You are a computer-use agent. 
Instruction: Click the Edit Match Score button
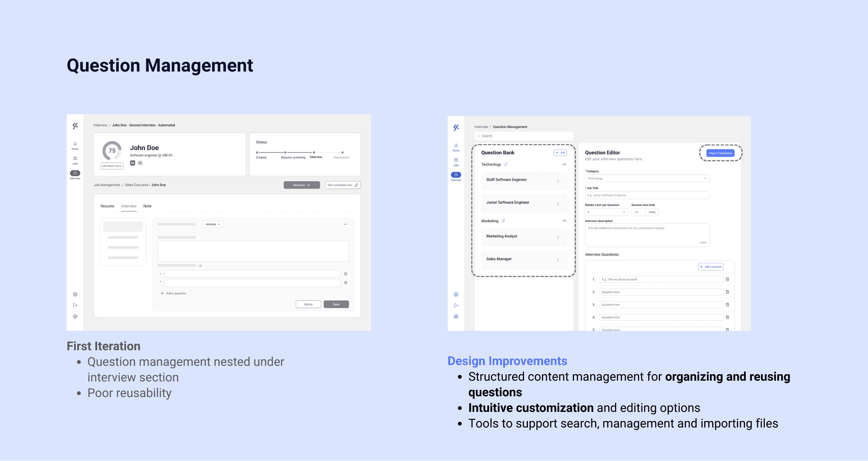[x=112, y=166]
